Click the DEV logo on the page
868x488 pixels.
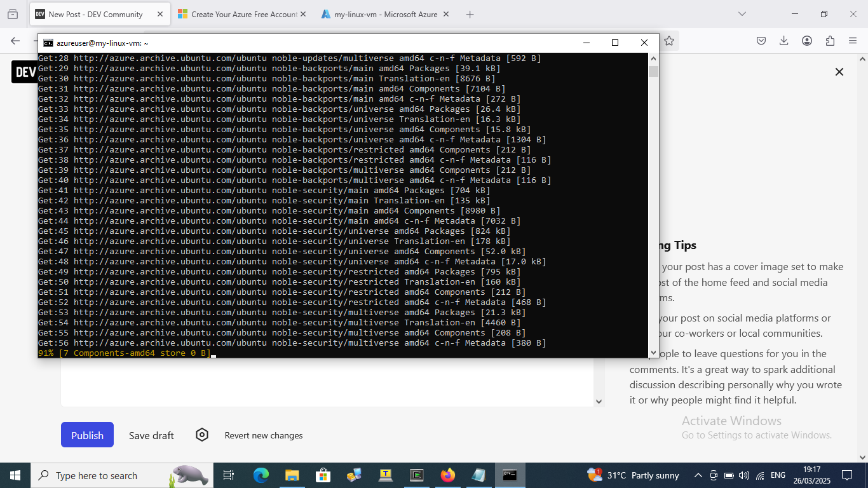tap(24, 72)
